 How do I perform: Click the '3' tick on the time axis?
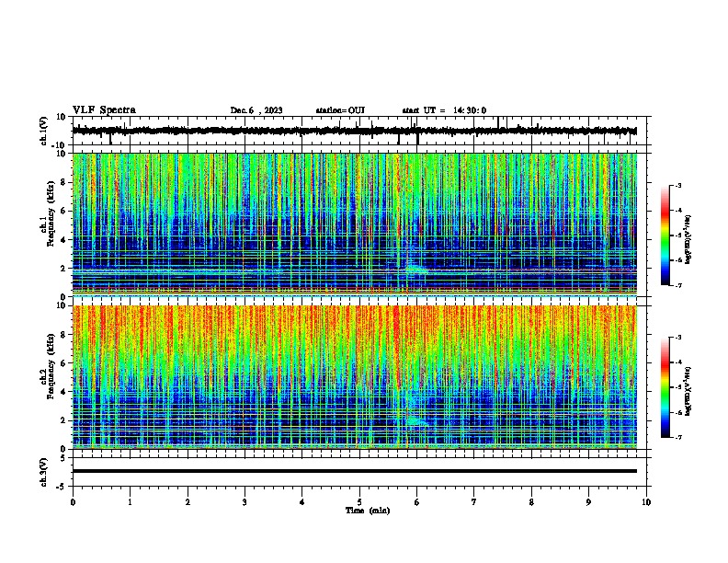tap(245, 502)
